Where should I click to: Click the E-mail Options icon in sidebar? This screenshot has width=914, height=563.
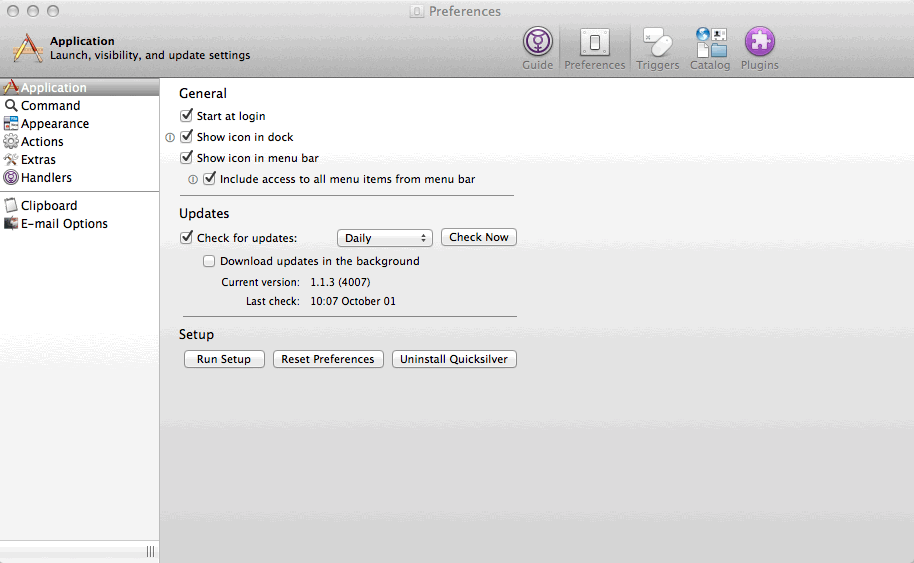tap(10, 224)
